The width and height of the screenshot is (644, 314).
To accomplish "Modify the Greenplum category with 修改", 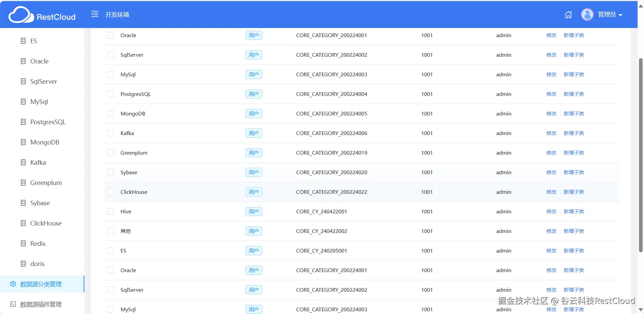I will (x=551, y=153).
